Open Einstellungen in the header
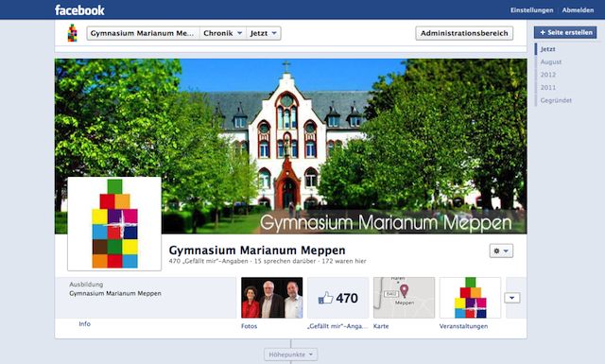Image resolution: width=605 pixels, height=364 pixels. click(x=531, y=10)
